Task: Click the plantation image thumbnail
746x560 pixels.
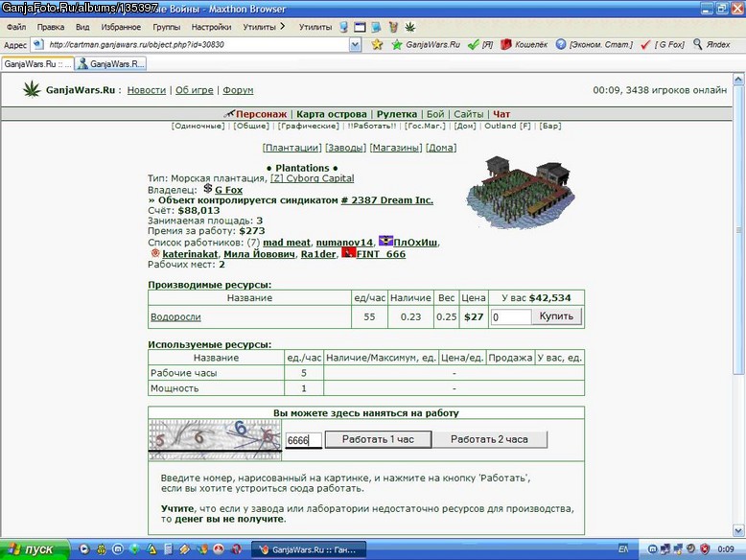Action: coord(521,192)
